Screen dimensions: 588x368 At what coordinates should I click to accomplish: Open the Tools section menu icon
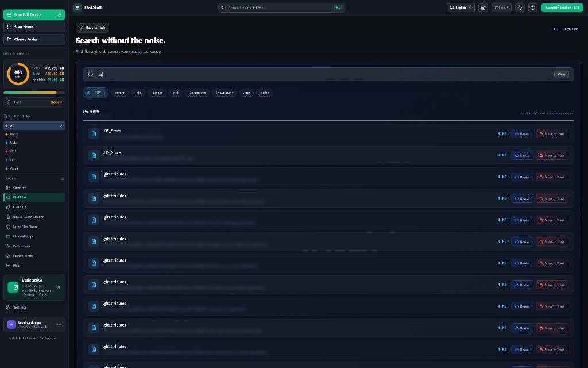coord(63,179)
